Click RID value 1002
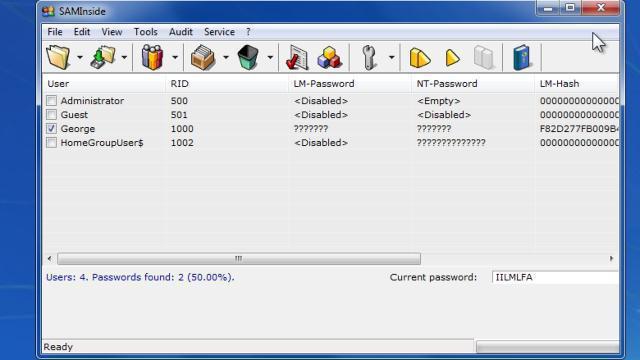 click(182, 143)
